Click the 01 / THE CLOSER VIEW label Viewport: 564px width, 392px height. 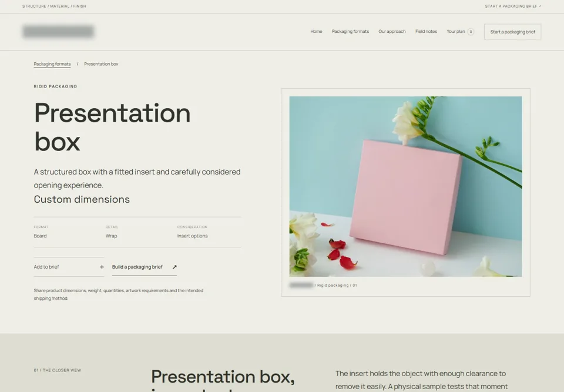point(58,370)
